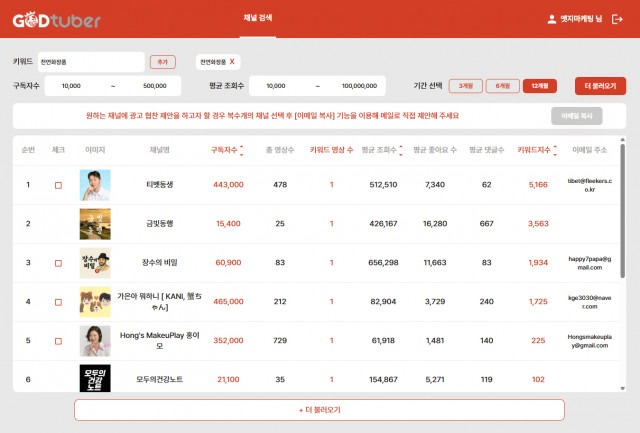Viewport: 640px width, 433px height.
Task: Click the logout icon in header
Action: pyautogui.click(x=616, y=19)
